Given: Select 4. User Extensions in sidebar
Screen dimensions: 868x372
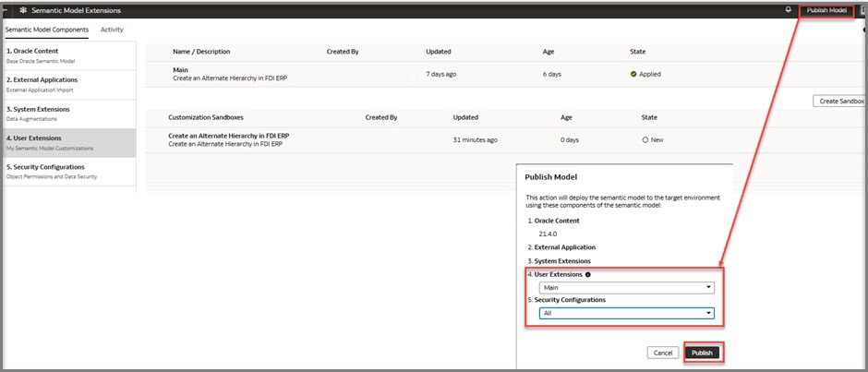Looking at the screenshot, I should (x=69, y=143).
